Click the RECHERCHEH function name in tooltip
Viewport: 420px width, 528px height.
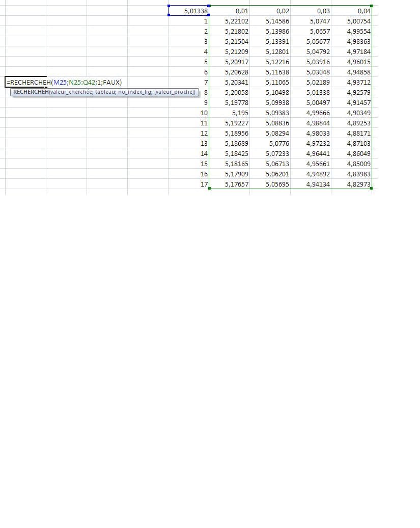click(x=31, y=92)
